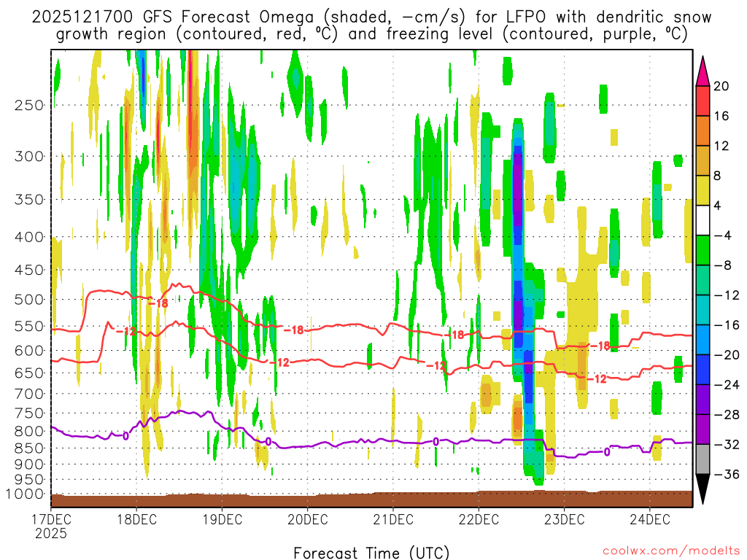The height and width of the screenshot is (560, 747).
Task: Click the color bar value 12
Action: (x=721, y=146)
